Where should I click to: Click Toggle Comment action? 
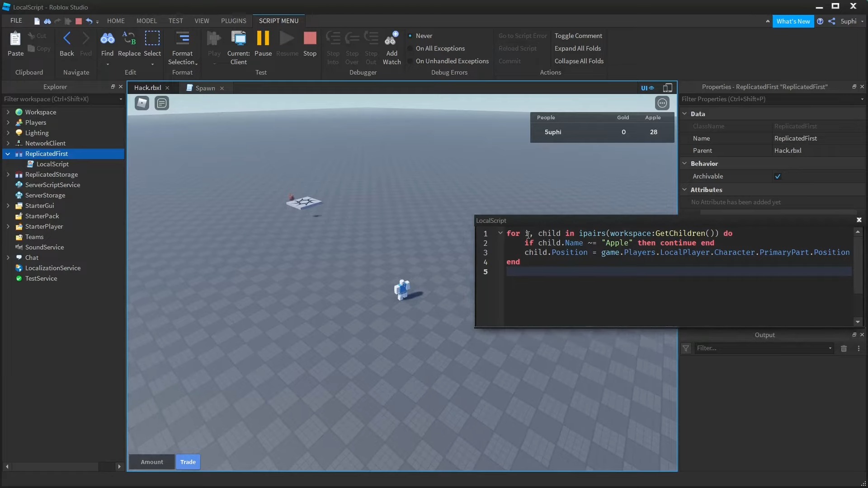(578, 36)
